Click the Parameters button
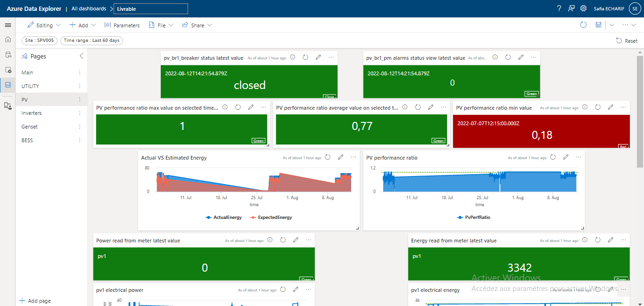The width and height of the screenshot is (644, 306). click(122, 25)
